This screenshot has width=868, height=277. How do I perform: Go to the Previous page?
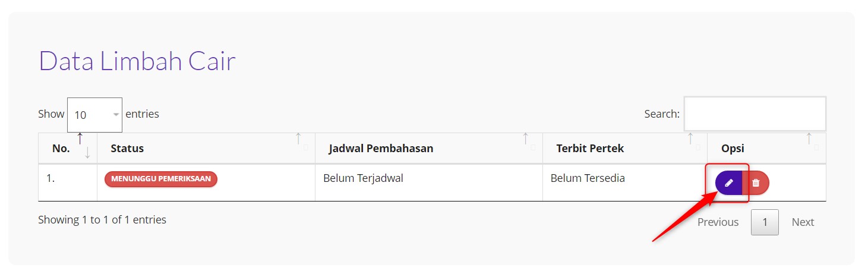pyautogui.click(x=718, y=222)
